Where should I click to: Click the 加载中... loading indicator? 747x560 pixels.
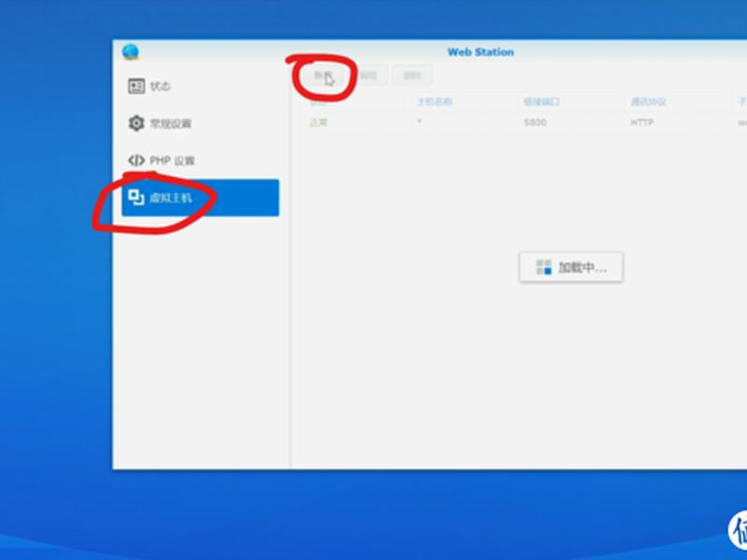pyautogui.click(x=571, y=267)
